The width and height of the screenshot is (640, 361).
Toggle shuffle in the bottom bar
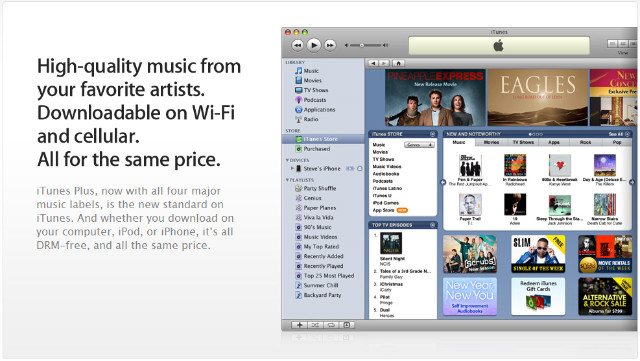pos(315,325)
